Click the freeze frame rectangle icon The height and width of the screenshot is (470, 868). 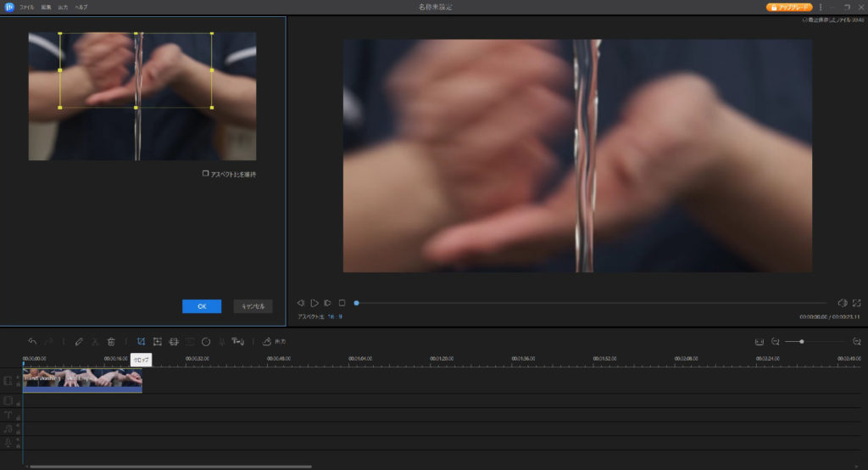(x=190, y=341)
